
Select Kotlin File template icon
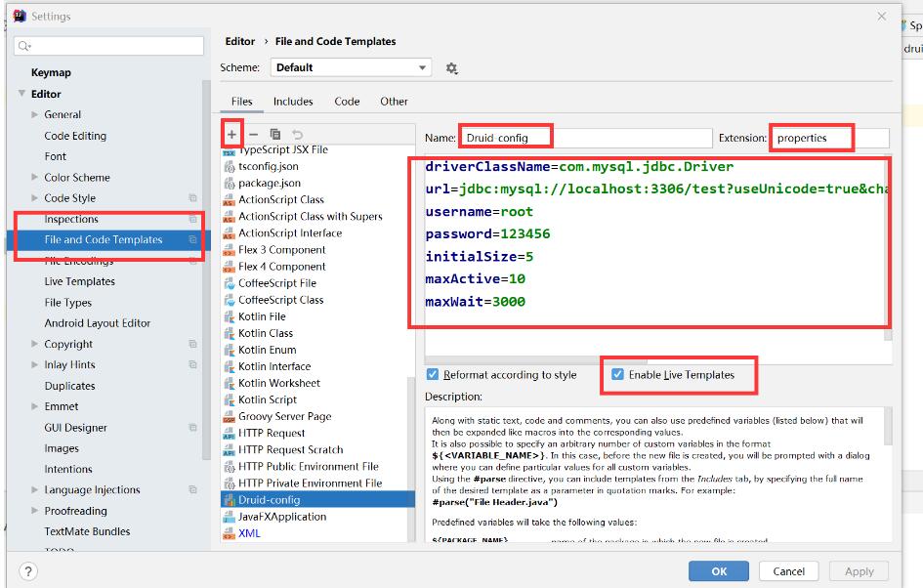click(x=230, y=316)
